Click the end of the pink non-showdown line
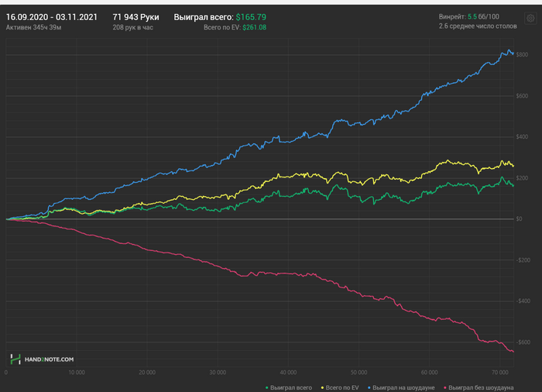 click(513, 352)
